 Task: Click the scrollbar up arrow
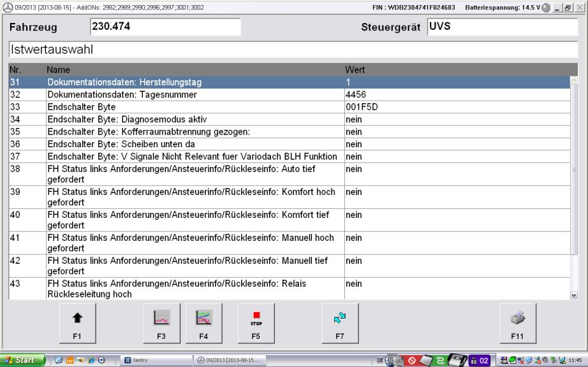[574, 80]
